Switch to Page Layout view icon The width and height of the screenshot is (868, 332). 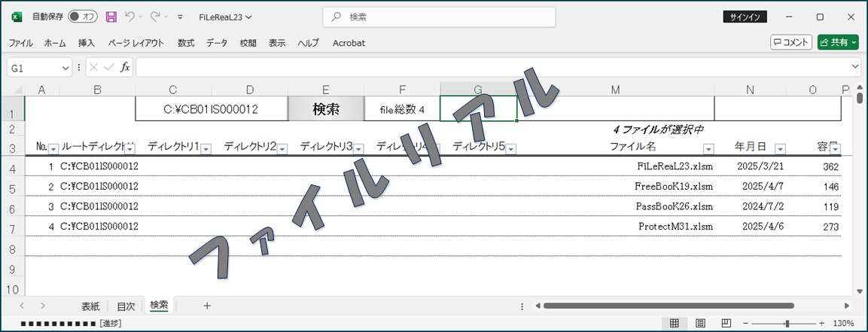coord(700,323)
